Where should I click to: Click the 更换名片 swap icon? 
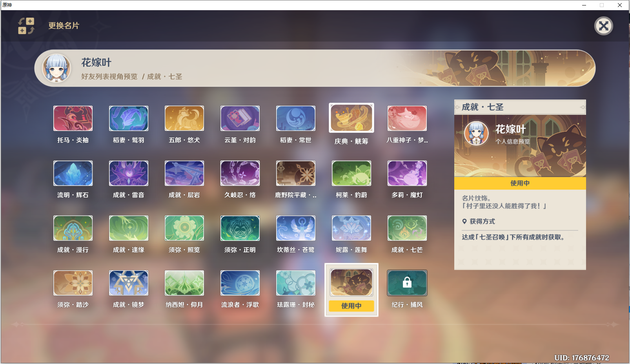point(26,26)
